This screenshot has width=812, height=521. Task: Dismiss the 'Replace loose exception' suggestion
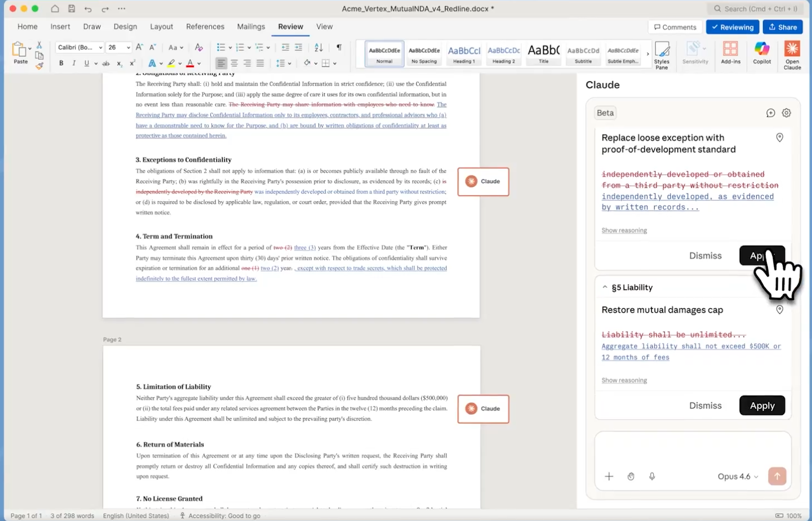[x=705, y=256]
